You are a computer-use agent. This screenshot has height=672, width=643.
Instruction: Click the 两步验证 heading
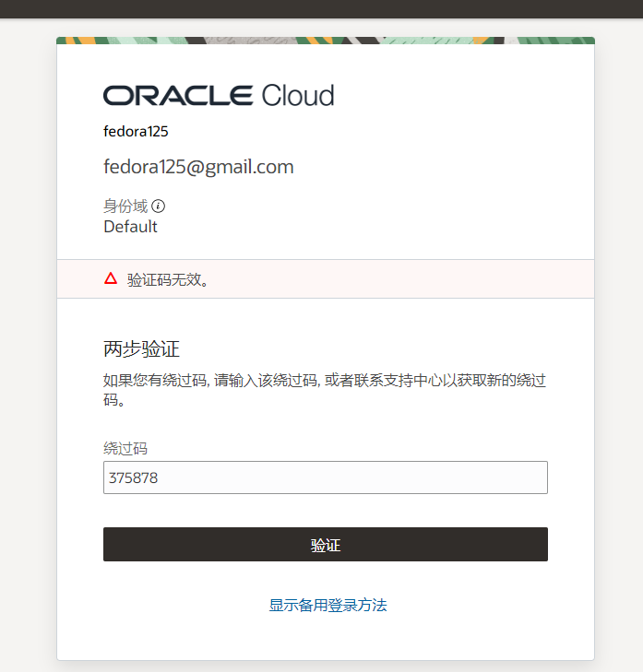(141, 349)
